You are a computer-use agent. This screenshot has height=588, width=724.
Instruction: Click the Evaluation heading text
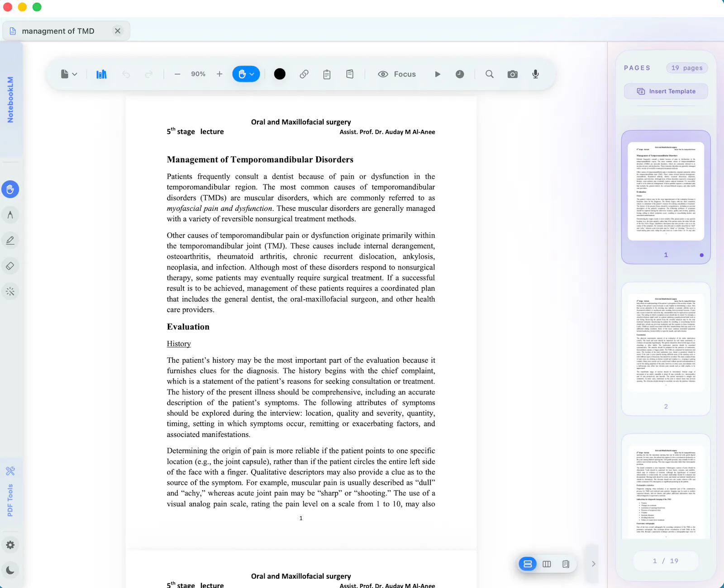(x=188, y=327)
